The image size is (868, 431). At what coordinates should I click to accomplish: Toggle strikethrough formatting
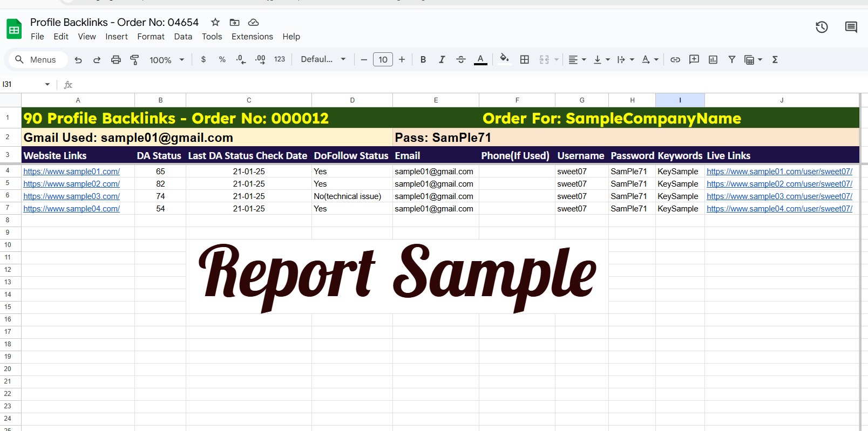coord(461,59)
